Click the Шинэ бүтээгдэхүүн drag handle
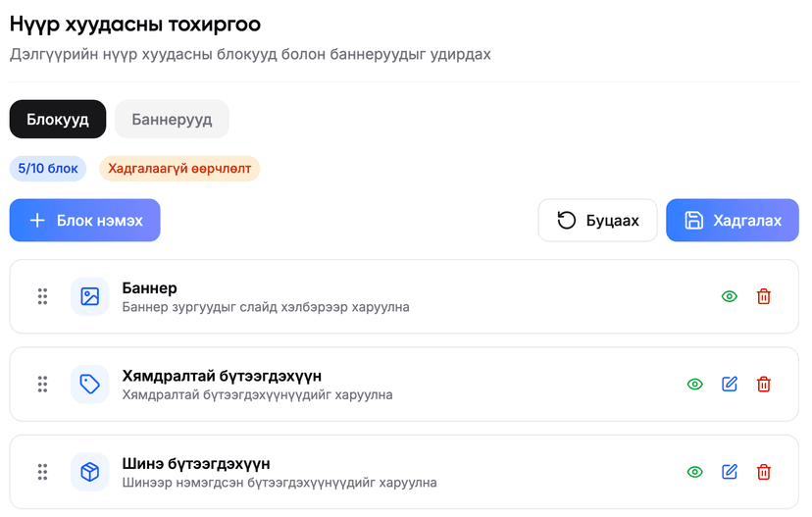This screenshot has width=812, height=517. click(x=42, y=472)
